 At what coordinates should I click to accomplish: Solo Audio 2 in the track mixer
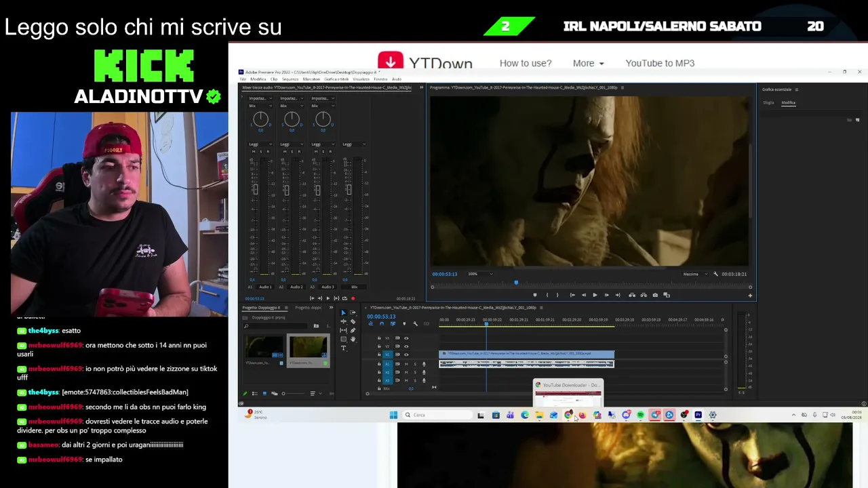(292, 151)
